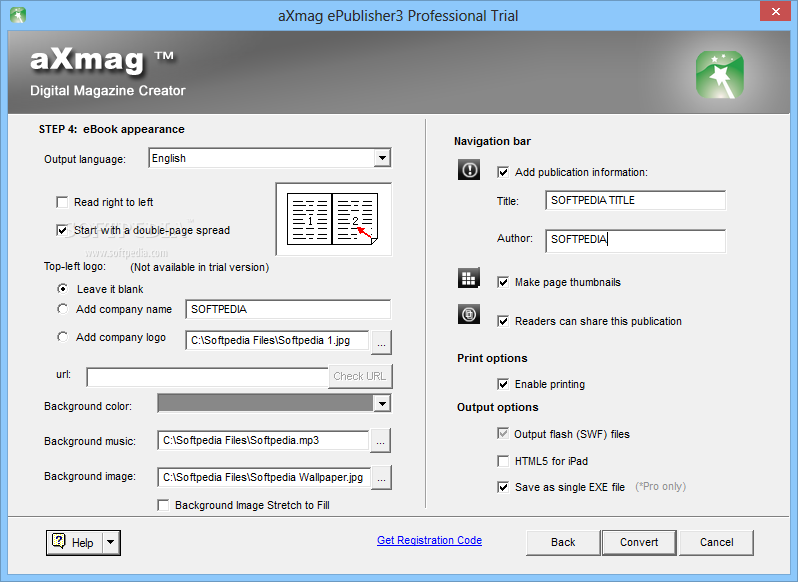Expand the Help button dropdown arrow
This screenshot has height=582, width=798.
point(110,542)
